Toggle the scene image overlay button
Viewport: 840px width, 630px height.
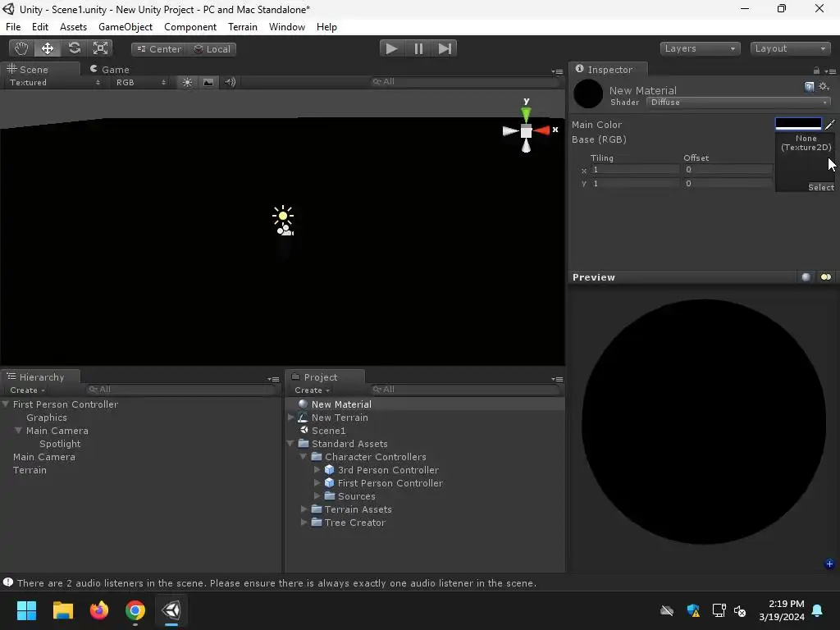208,82
